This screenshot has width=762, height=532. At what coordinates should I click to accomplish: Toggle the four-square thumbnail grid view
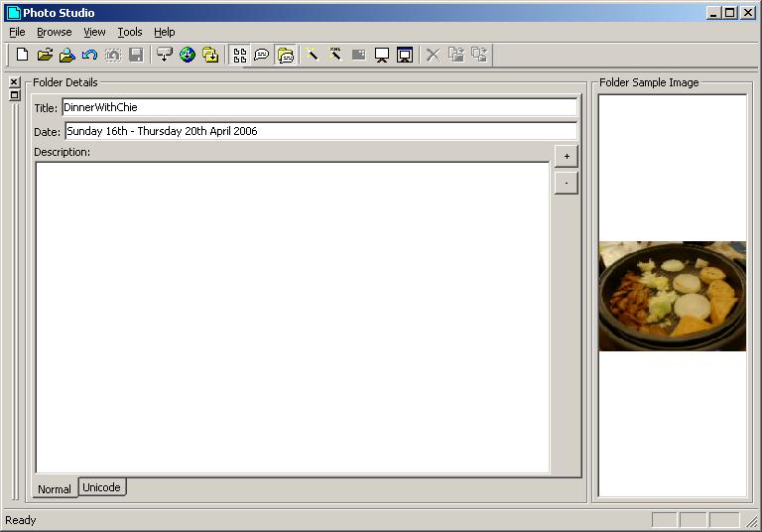tap(239, 55)
